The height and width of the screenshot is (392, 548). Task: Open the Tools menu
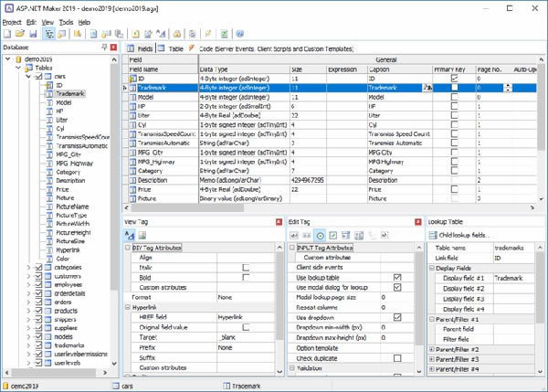66,22
